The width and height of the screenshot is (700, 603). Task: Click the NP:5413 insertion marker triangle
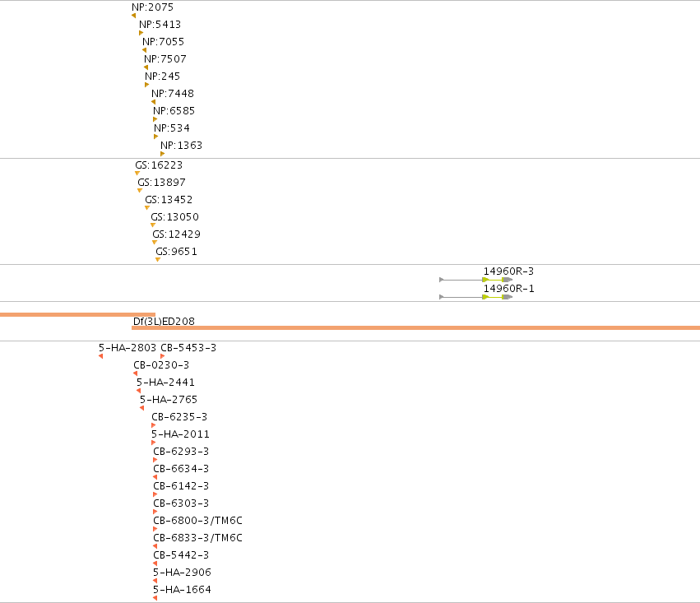tap(141, 33)
